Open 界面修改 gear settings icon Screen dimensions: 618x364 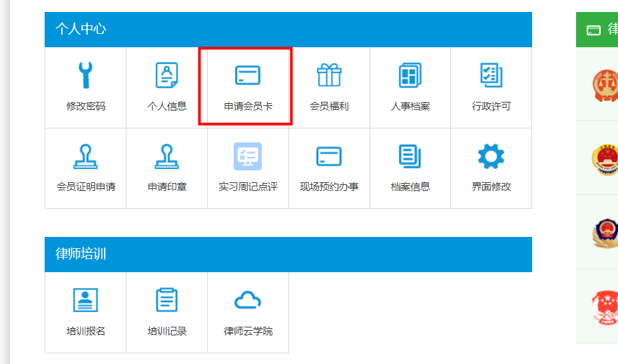[491, 156]
